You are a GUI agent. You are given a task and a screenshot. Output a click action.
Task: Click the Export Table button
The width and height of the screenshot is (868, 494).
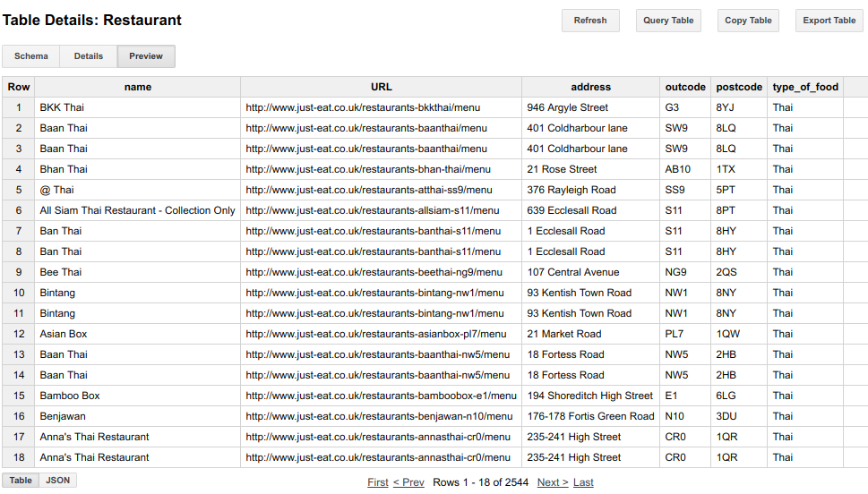pos(829,21)
